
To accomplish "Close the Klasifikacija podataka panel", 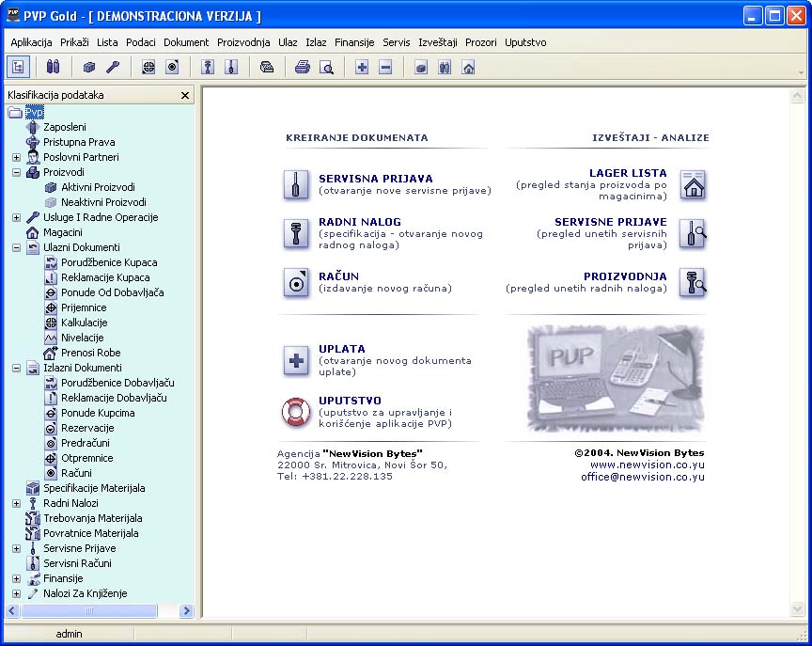I will (185, 95).
